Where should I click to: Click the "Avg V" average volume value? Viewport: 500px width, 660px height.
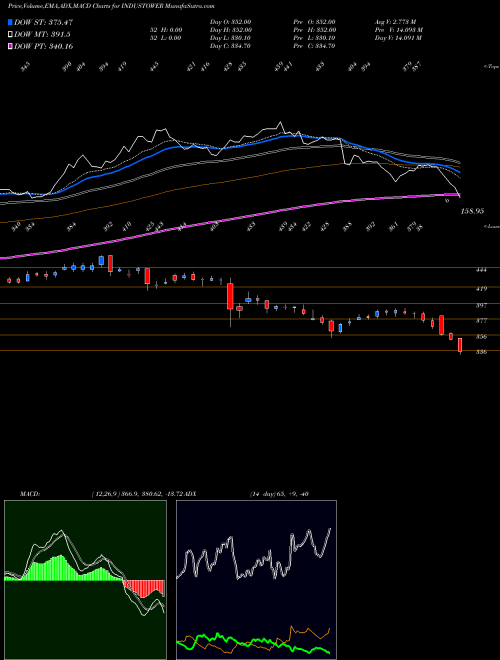click(396, 22)
